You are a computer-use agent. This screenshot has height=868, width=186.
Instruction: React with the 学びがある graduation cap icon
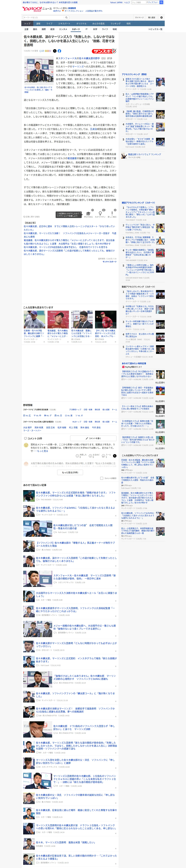point(88,215)
